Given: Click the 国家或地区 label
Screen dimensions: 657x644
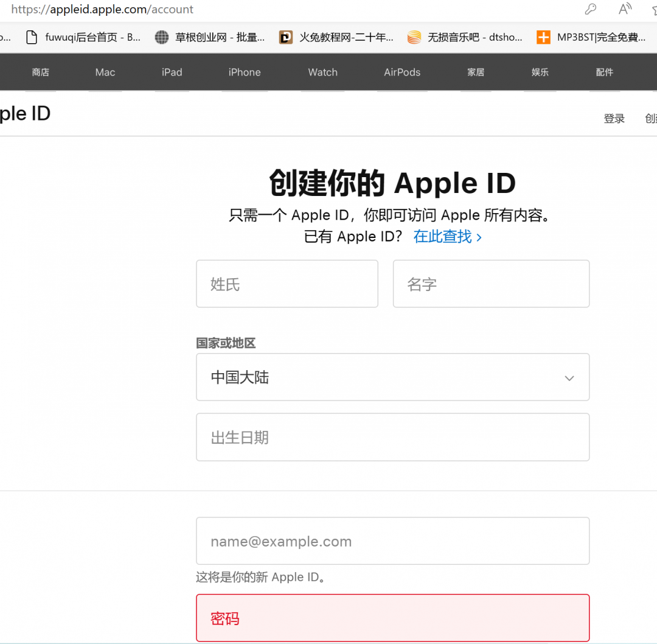Looking at the screenshot, I should pyautogui.click(x=226, y=343).
